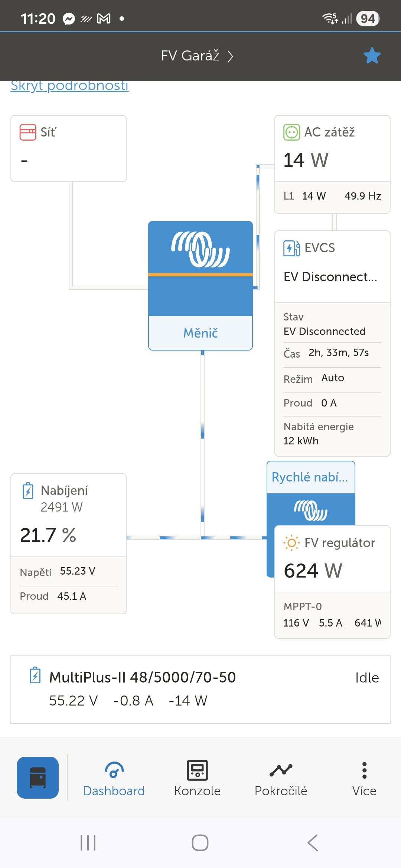This screenshot has height=868, width=401.
Task: Tap the FV regulátor sun icon
Action: tap(291, 543)
